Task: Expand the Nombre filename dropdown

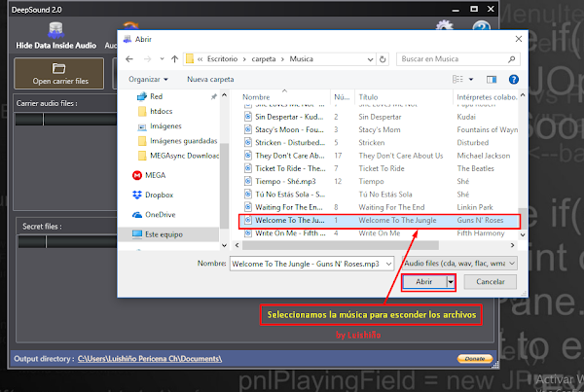Action: click(x=388, y=264)
